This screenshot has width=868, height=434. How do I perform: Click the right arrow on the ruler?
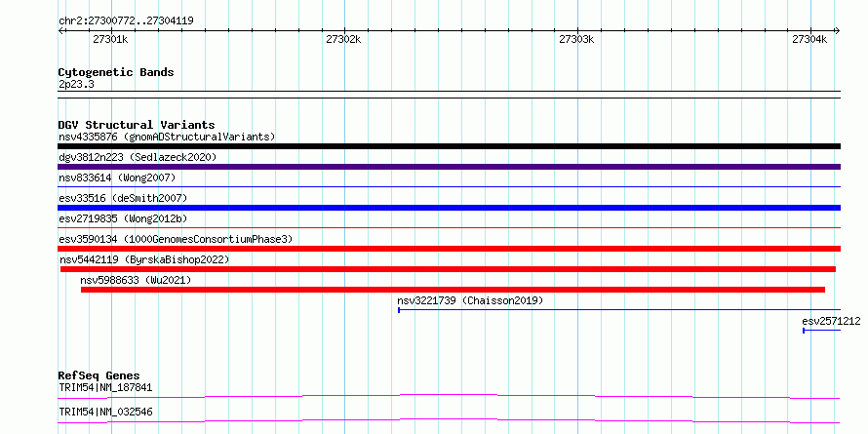tap(838, 30)
